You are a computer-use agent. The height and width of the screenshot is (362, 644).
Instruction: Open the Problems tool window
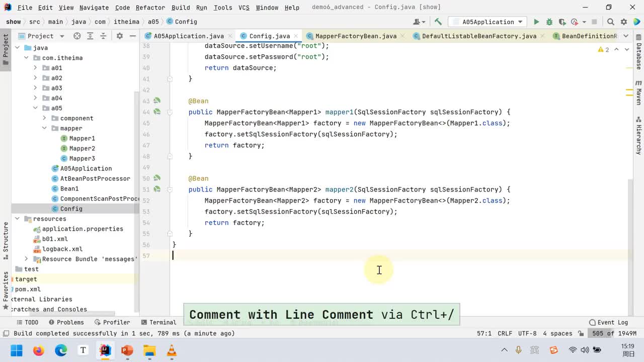coord(66,322)
